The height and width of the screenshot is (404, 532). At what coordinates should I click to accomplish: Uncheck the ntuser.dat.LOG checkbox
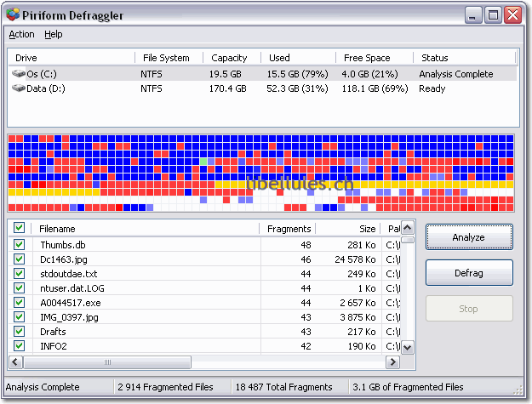[19, 287]
